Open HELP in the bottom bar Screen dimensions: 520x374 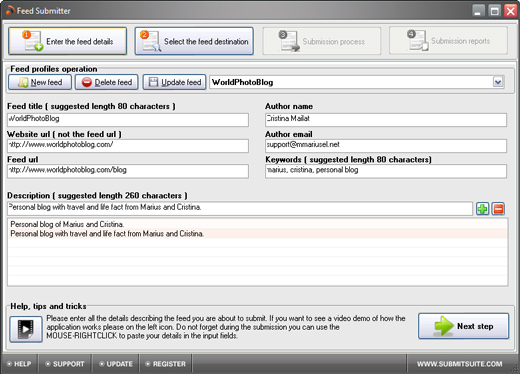pos(19,364)
